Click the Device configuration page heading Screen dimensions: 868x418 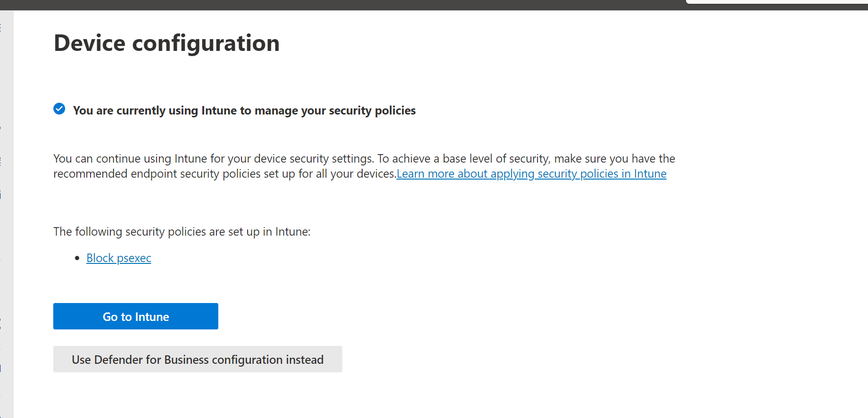[x=166, y=43]
